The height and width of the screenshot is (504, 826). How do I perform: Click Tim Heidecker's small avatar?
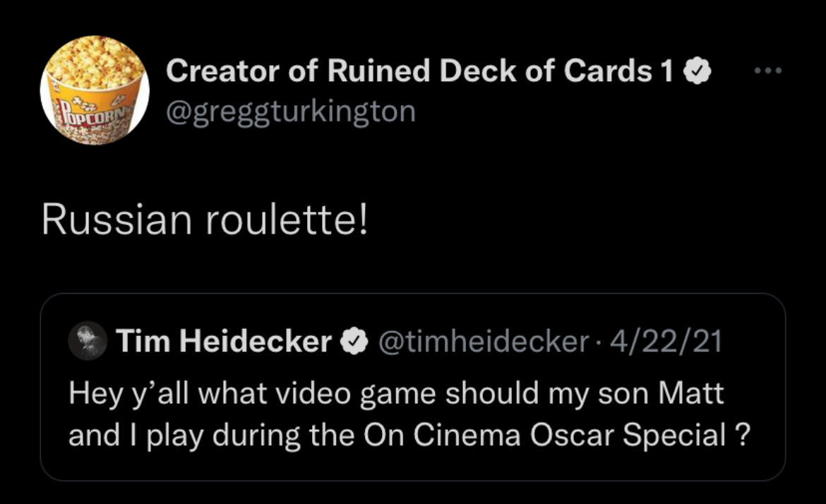click(86, 342)
